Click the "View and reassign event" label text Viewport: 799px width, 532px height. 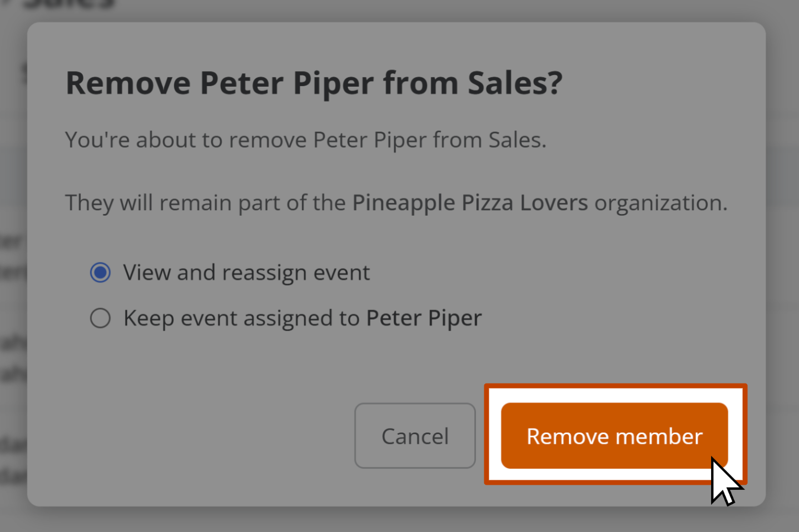(x=246, y=273)
